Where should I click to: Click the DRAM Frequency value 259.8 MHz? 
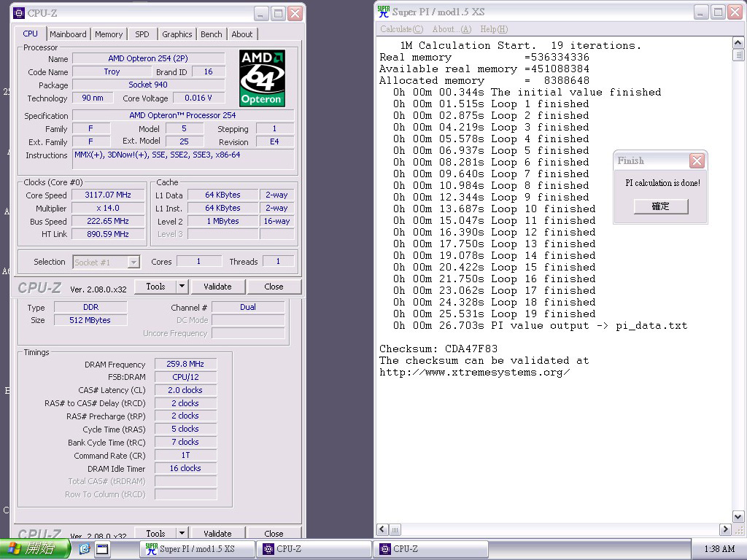coord(185,364)
